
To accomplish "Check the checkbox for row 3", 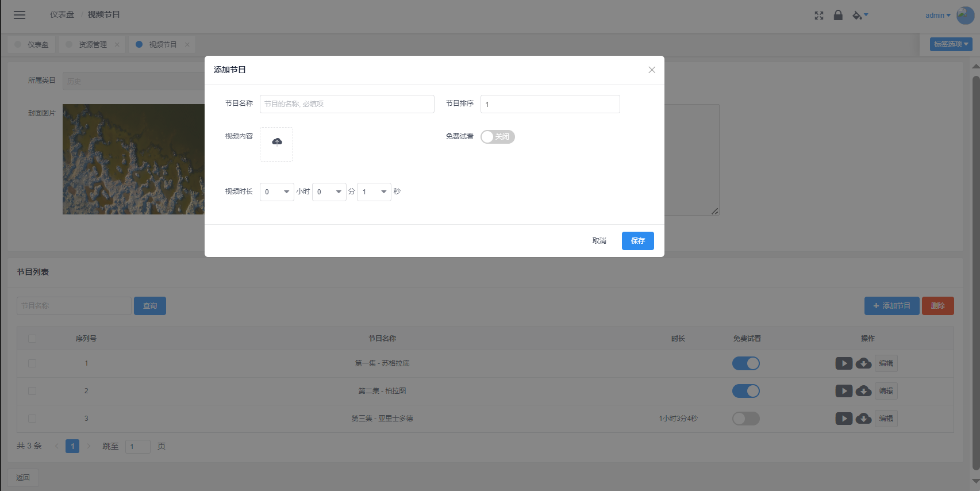I will tap(32, 419).
